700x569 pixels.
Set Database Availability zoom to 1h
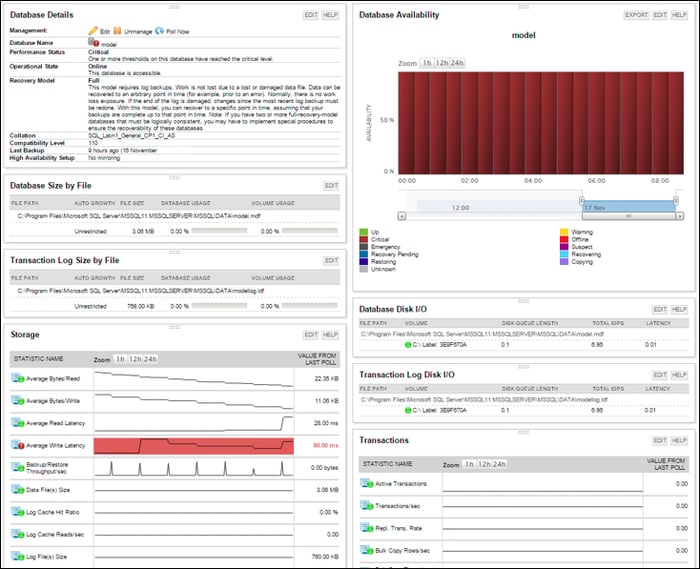[x=427, y=63]
